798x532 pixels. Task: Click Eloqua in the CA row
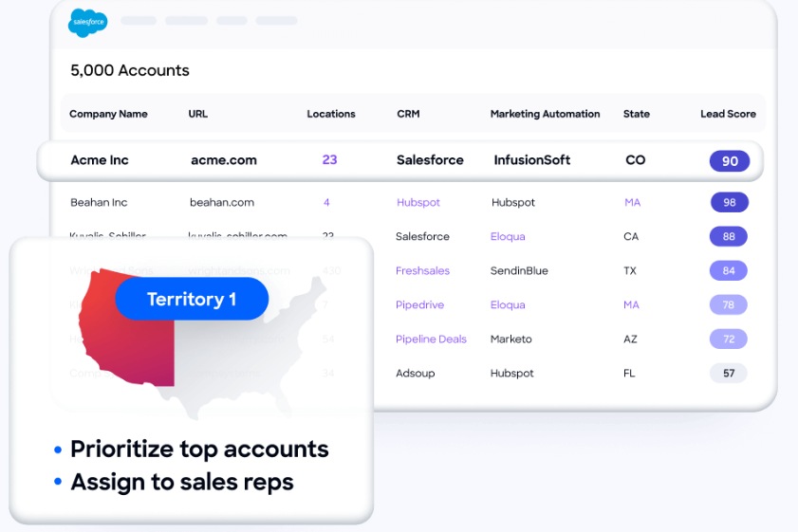click(x=508, y=236)
